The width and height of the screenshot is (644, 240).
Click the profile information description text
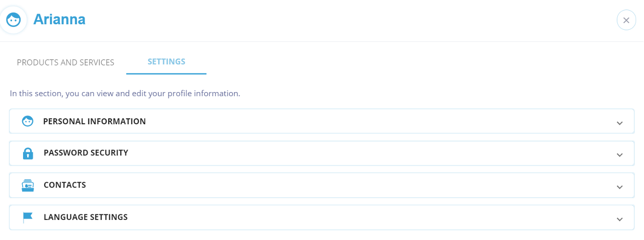point(125,94)
